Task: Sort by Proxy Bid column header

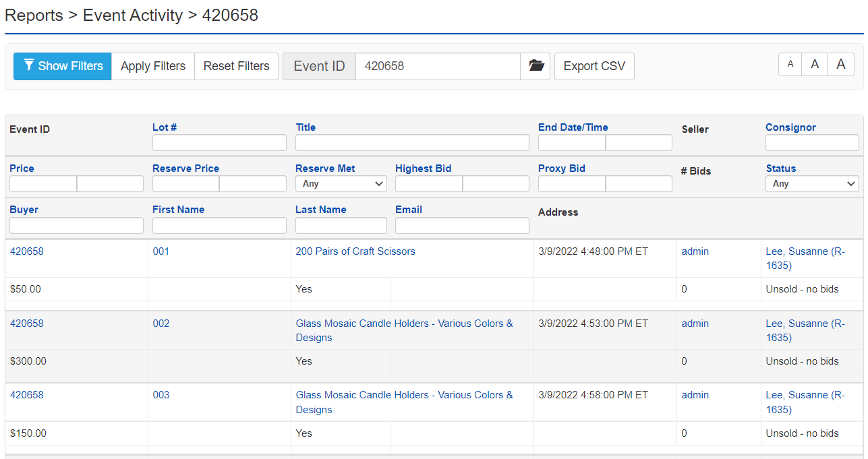Action: click(x=562, y=169)
